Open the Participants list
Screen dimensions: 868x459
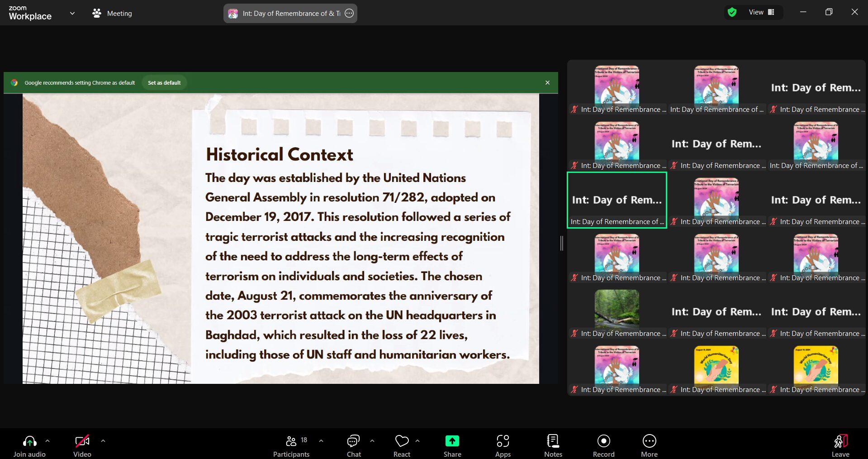point(291,446)
